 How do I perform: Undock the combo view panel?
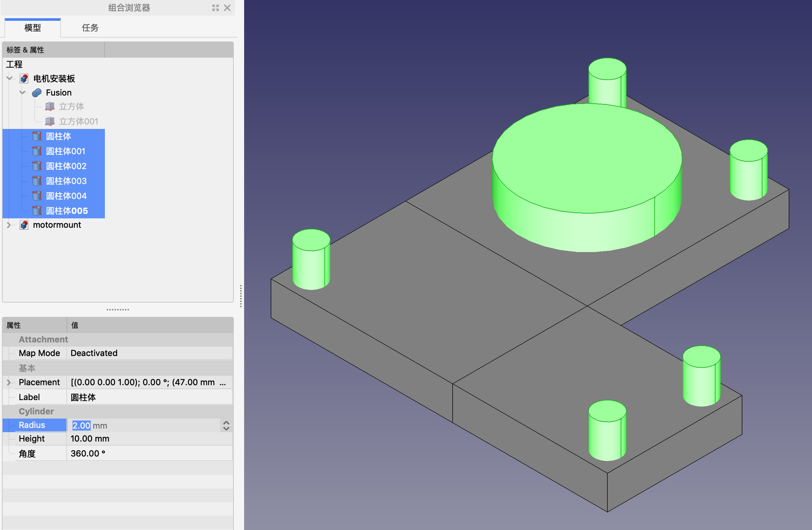pos(215,8)
